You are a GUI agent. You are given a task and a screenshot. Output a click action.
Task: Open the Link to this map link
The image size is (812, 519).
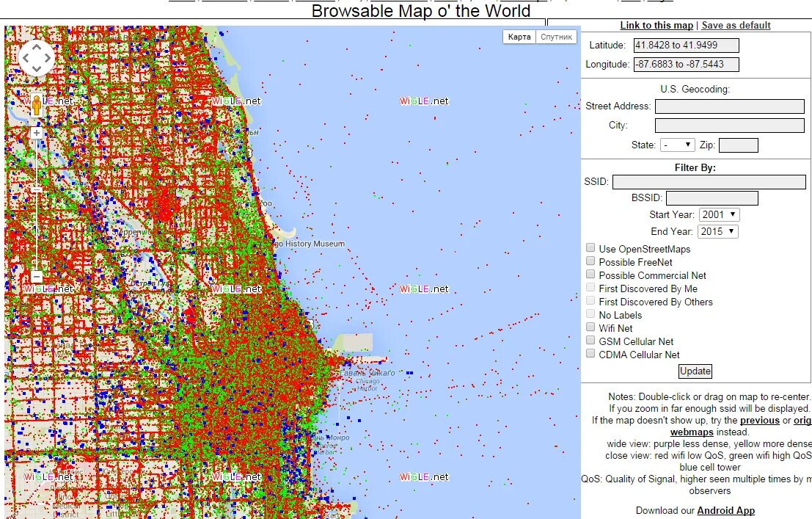656,26
